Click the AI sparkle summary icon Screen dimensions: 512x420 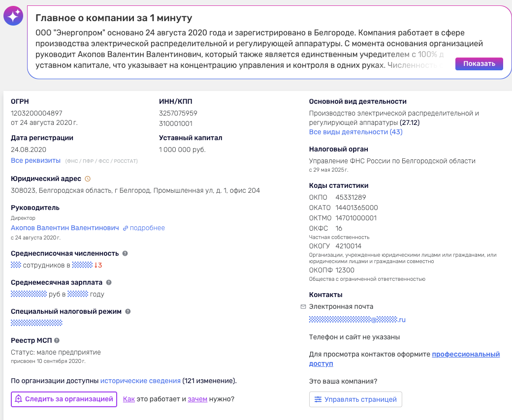pos(13,16)
